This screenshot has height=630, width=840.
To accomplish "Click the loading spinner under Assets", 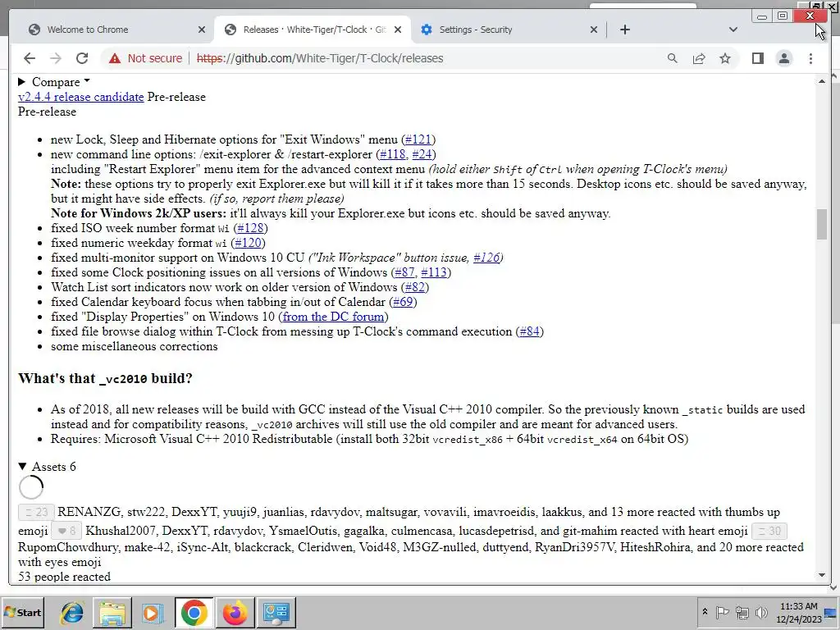I will (x=31, y=487).
